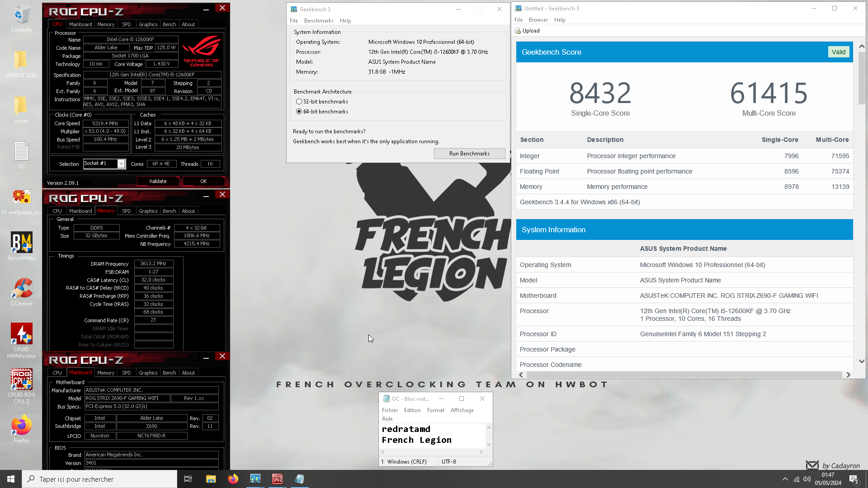Launch CPUID HWMonitor shortcut
This screenshot has width=868, height=488.
[x=21, y=341]
